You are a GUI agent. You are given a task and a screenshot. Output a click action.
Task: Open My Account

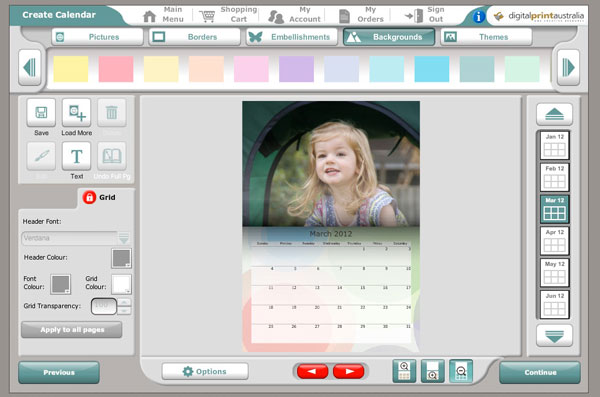[295, 15]
